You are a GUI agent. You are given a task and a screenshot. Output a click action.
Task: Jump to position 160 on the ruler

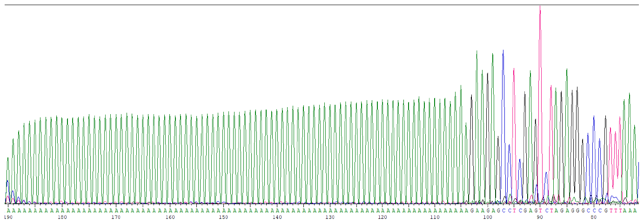click(170, 217)
